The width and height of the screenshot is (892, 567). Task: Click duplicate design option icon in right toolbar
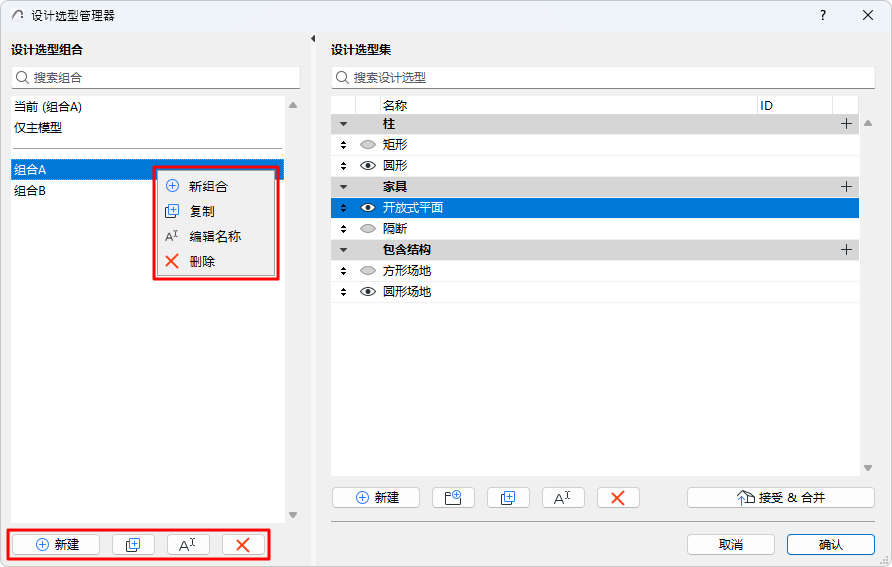click(508, 498)
